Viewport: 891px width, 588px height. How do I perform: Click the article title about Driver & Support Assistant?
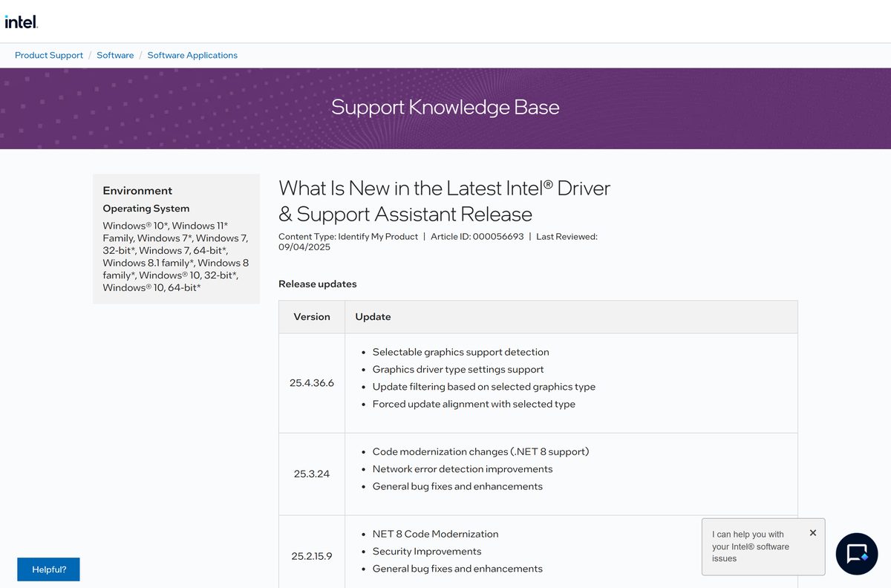point(444,201)
